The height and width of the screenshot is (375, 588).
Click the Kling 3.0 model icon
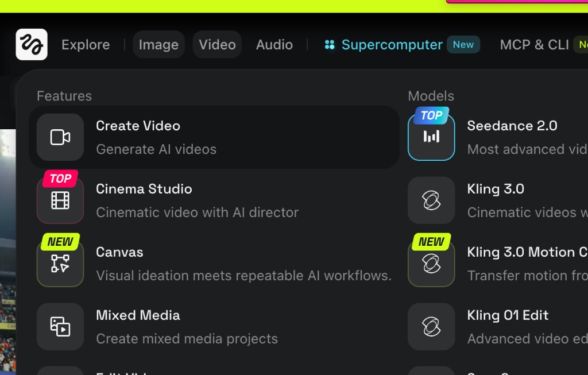pos(431,200)
